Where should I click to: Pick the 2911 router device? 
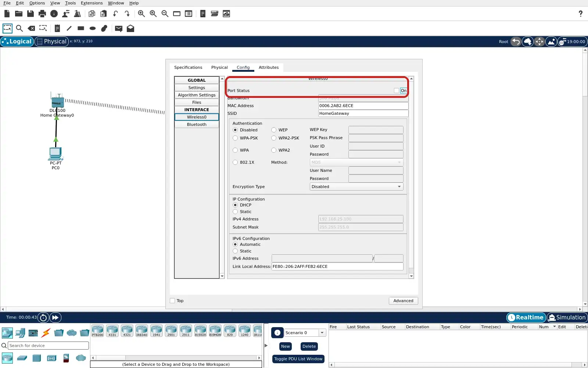[x=186, y=331]
